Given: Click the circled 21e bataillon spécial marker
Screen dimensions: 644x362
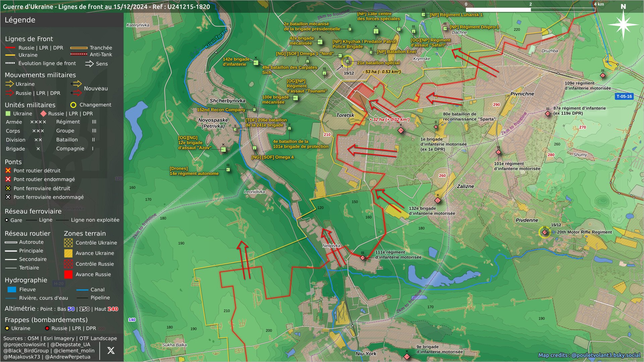Looking at the screenshot, I should coord(347,61).
